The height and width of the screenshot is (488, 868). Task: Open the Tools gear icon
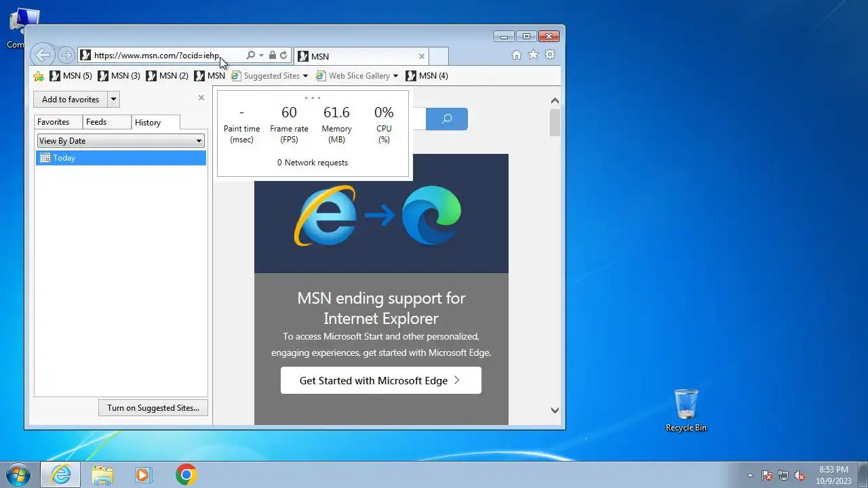550,55
